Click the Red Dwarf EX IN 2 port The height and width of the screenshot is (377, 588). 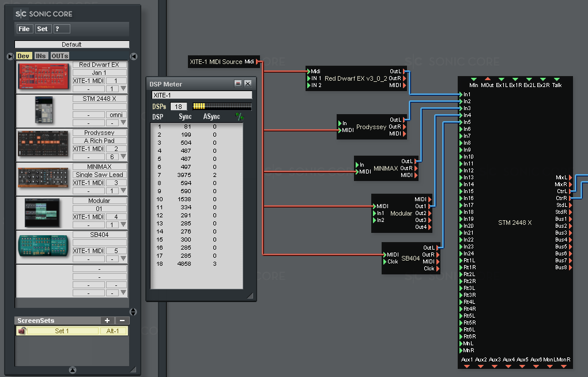(308, 85)
